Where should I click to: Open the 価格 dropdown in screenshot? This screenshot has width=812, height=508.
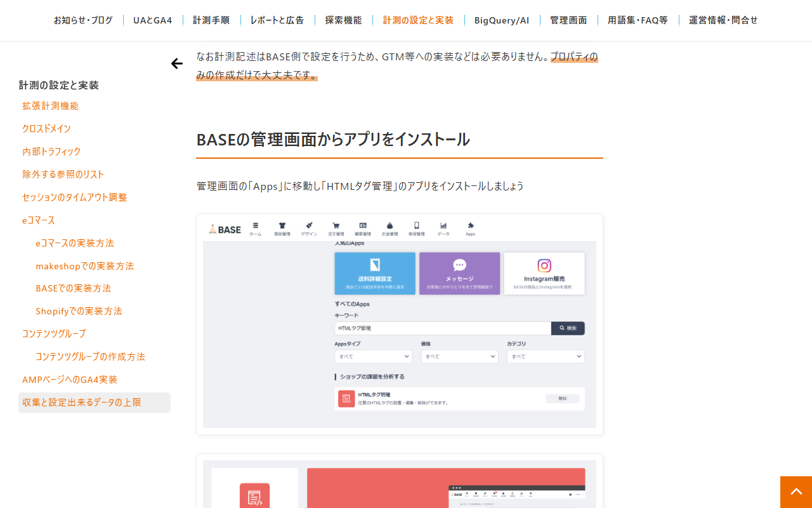459,356
